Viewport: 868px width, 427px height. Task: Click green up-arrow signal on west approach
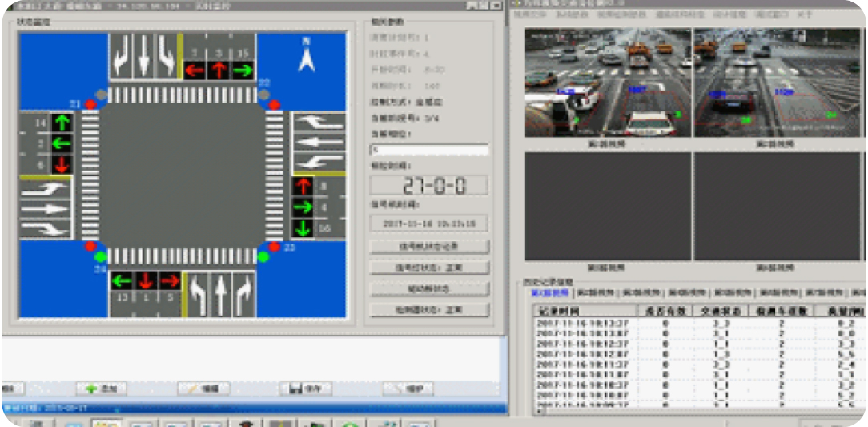tap(62, 124)
